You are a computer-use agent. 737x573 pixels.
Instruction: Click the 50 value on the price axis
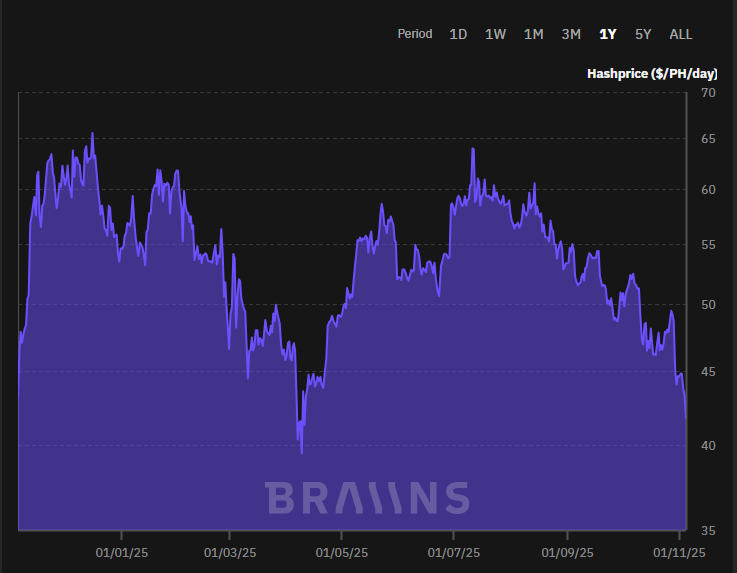click(708, 305)
